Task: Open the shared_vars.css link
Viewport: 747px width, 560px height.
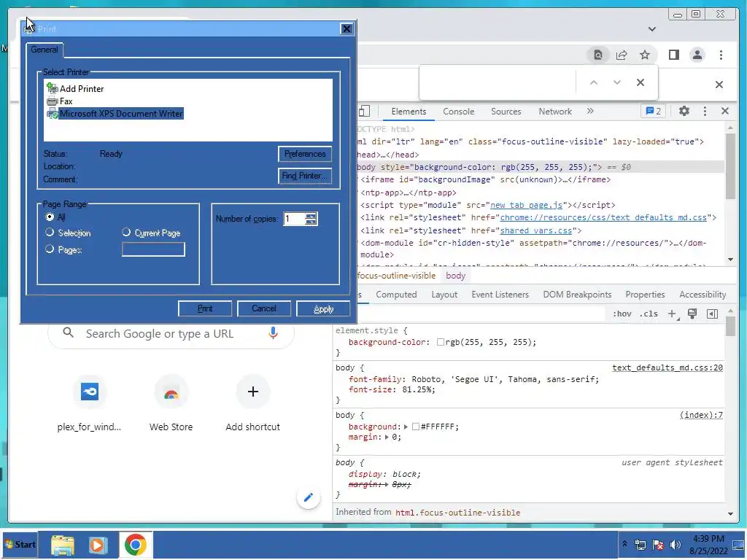Action: [x=536, y=230]
